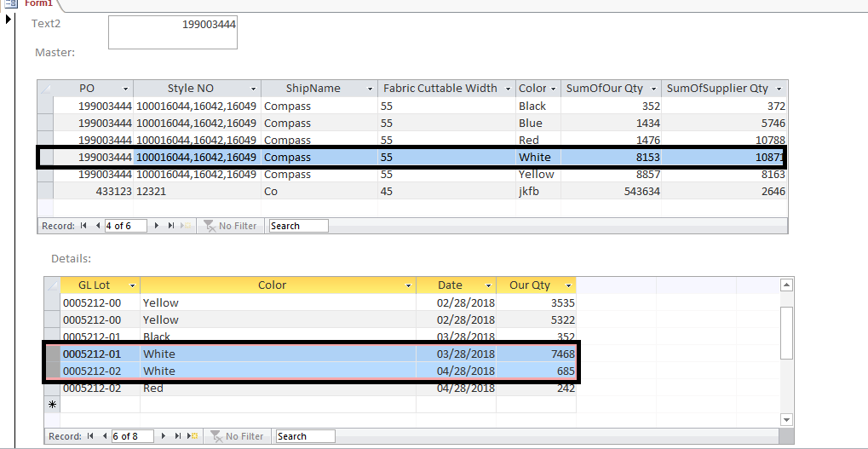
Task: Open the GL Lot column dropdown arrow
Action: [132, 285]
